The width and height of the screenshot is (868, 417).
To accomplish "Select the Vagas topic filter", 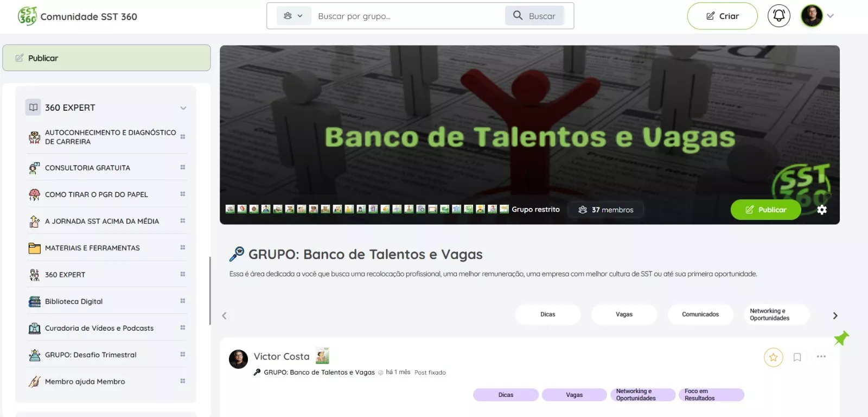I will pos(624,314).
